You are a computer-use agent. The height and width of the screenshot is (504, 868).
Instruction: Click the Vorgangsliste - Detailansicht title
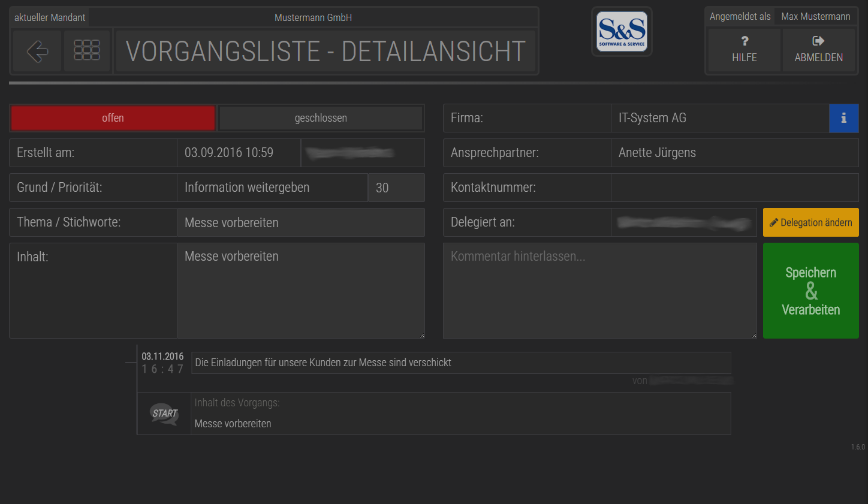click(x=325, y=51)
